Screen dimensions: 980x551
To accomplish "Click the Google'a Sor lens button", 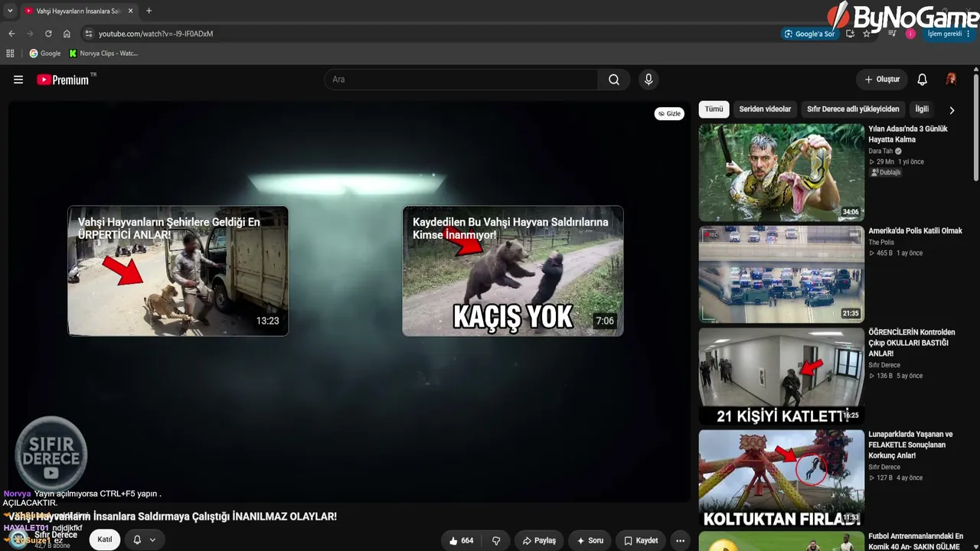I will pos(809,34).
